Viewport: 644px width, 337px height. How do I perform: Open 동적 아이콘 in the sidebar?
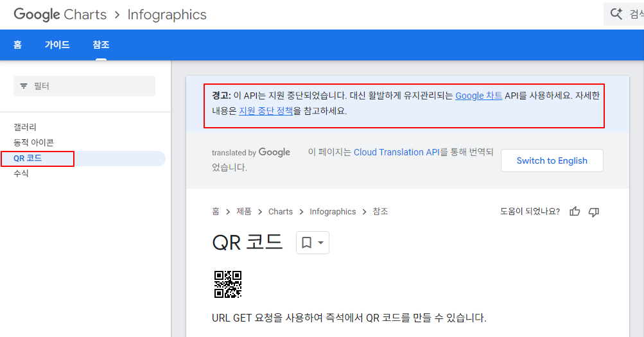click(x=33, y=143)
